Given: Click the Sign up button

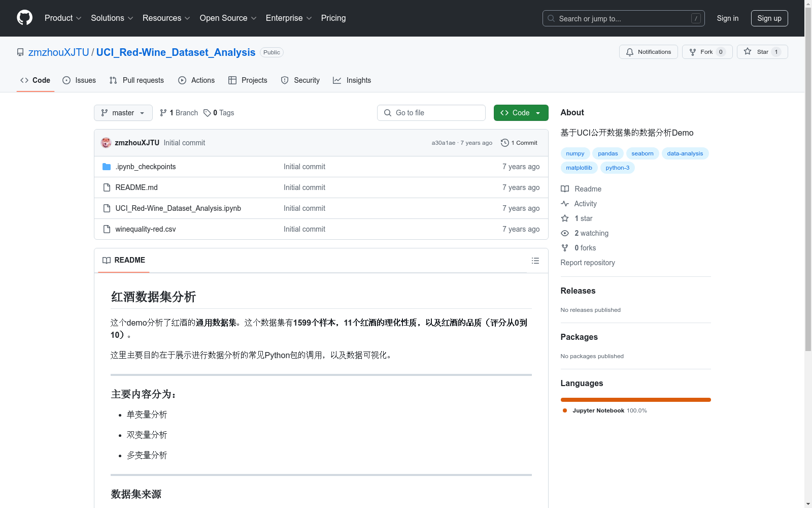Looking at the screenshot, I should click(769, 18).
